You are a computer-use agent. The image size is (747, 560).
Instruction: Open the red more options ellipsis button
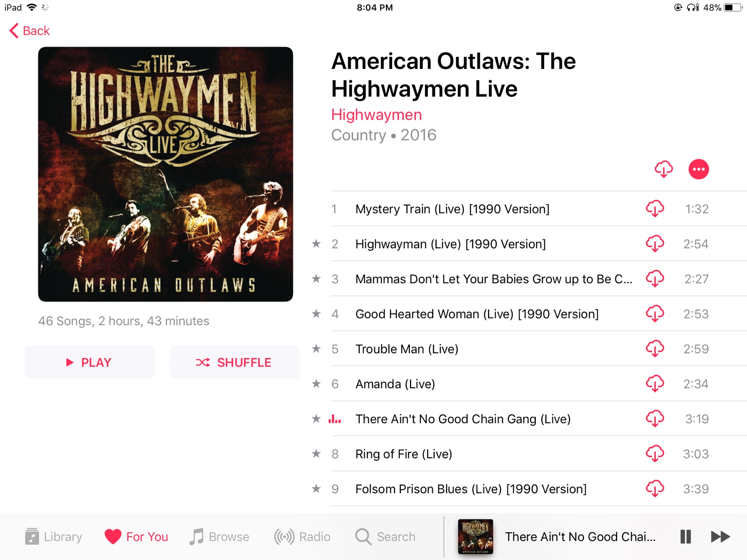(698, 169)
